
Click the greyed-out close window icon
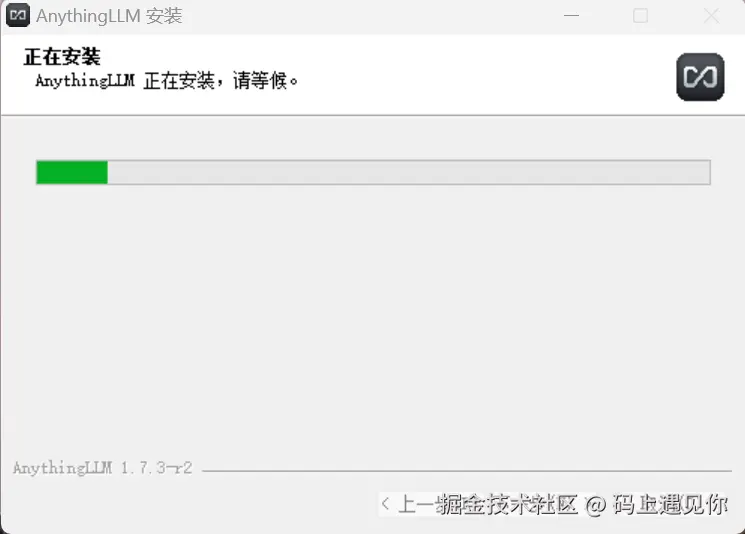coord(711,16)
